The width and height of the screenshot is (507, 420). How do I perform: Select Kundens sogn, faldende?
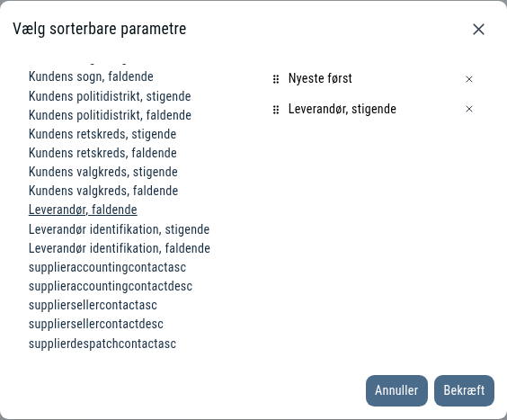[x=91, y=77]
